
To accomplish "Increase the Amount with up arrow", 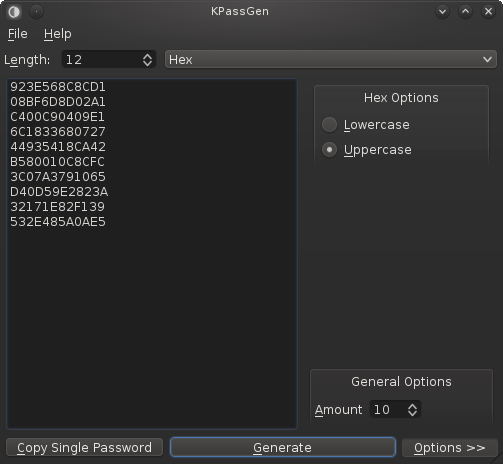I will (x=412, y=406).
